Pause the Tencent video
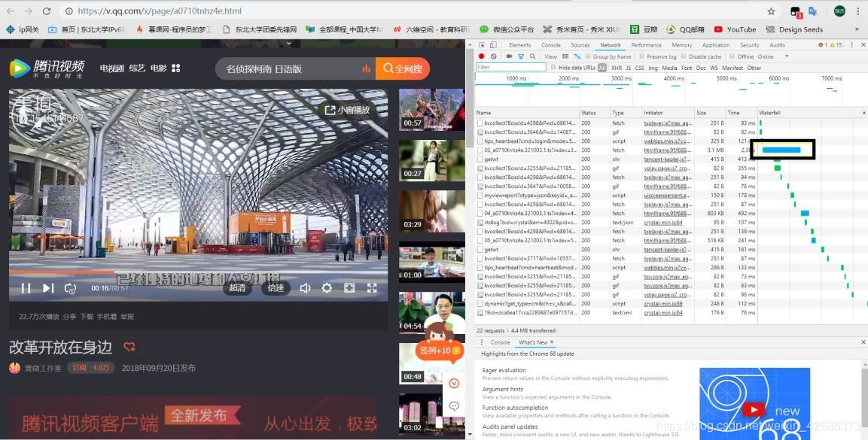This screenshot has height=440, width=868. click(x=26, y=288)
